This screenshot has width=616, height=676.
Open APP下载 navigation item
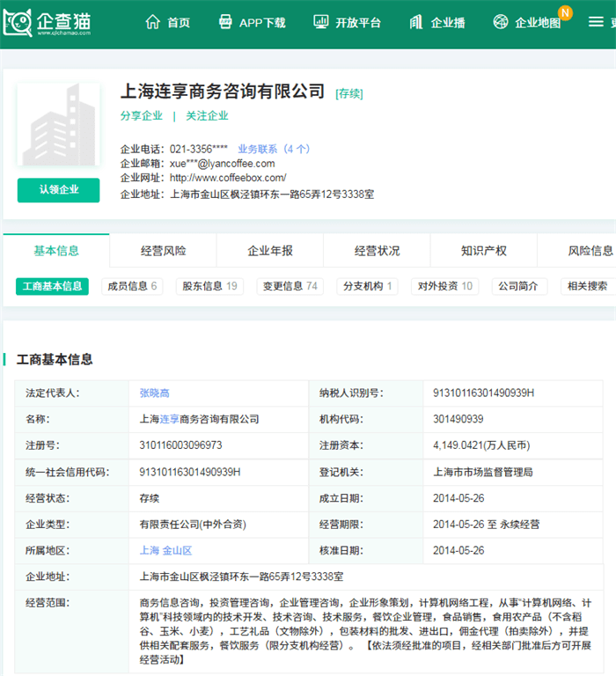tap(262, 22)
